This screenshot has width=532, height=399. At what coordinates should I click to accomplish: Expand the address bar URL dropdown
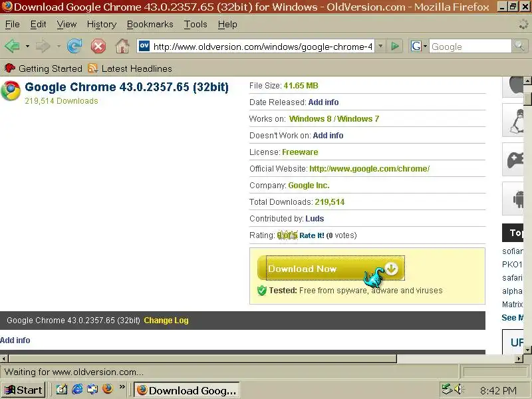(x=380, y=46)
